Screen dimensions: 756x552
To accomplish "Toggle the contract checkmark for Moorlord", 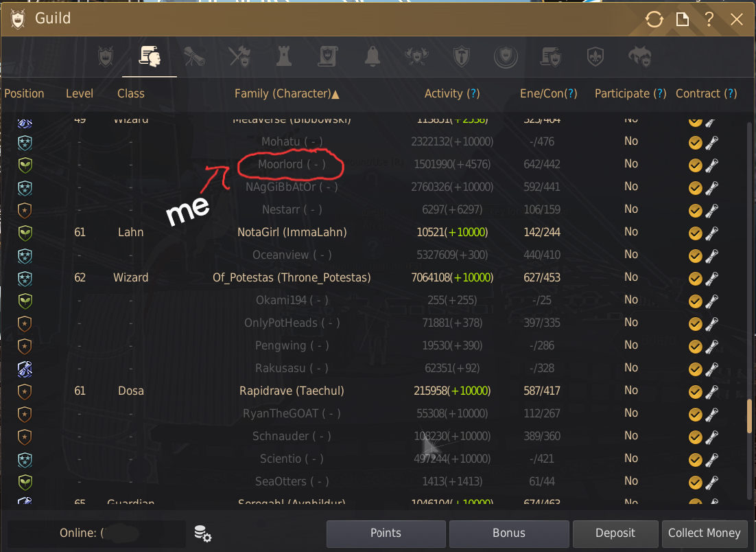I will pyautogui.click(x=695, y=165).
